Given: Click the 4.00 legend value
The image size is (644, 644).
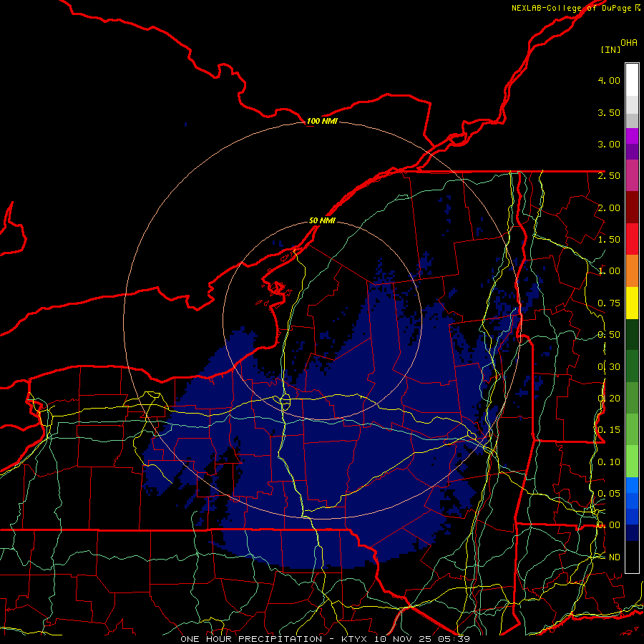Looking at the screenshot, I should pos(609,80).
